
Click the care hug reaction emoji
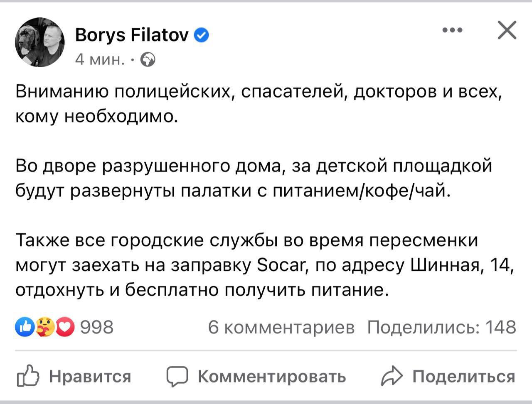45,327
